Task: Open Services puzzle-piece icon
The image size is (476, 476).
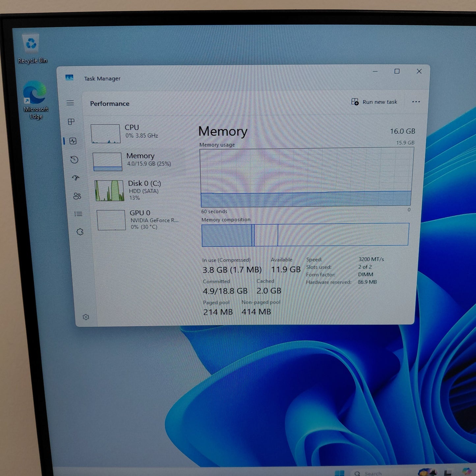Action: (x=80, y=232)
